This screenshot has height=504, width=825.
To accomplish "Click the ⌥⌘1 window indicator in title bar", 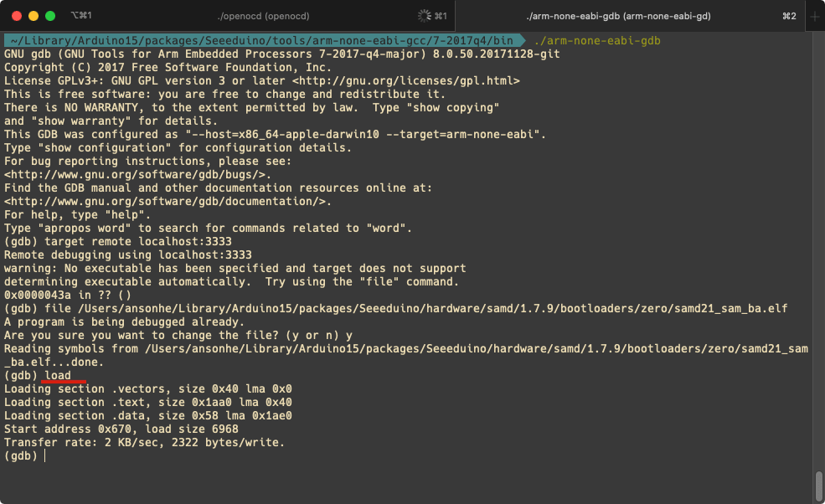I will click(81, 15).
